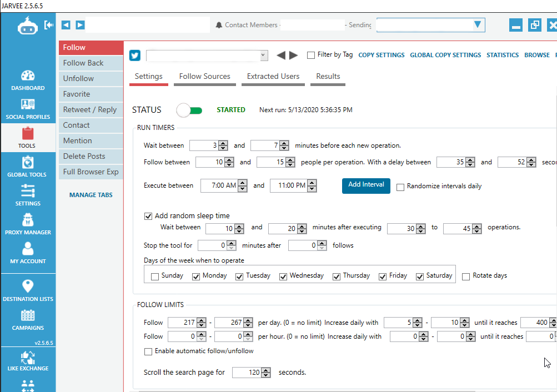Open Global Tools icon
The height and width of the screenshot is (392, 557).
[x=28, y=162]
